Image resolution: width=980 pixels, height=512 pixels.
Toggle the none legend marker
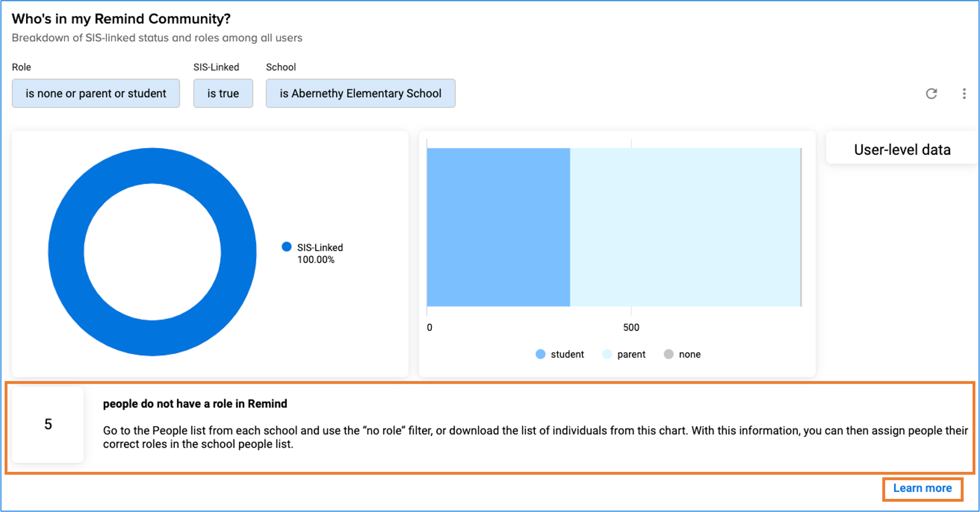pos(668,354)
